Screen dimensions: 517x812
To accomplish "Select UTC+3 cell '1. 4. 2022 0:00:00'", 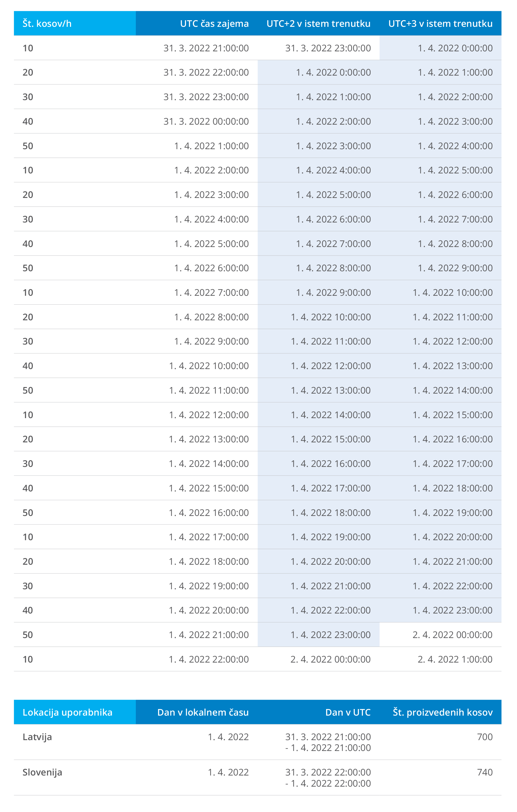I will [455, 48].
